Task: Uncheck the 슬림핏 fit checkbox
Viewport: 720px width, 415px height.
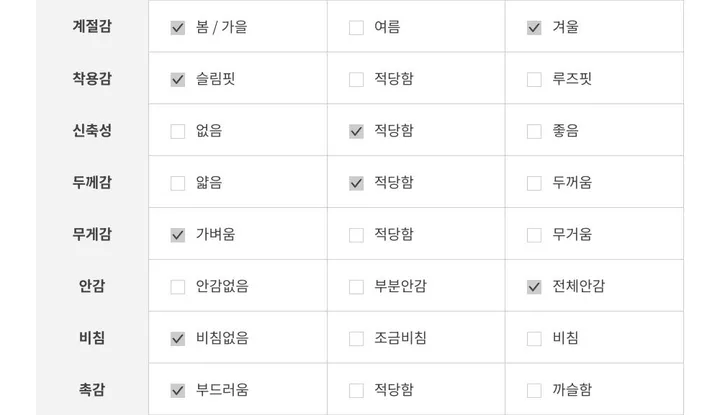Action: point(178,80)
